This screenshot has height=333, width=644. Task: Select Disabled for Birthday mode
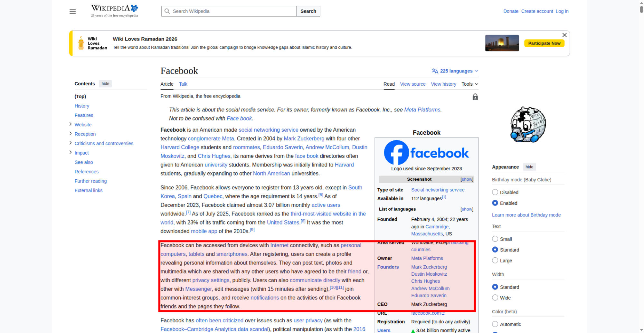[495, 192]
